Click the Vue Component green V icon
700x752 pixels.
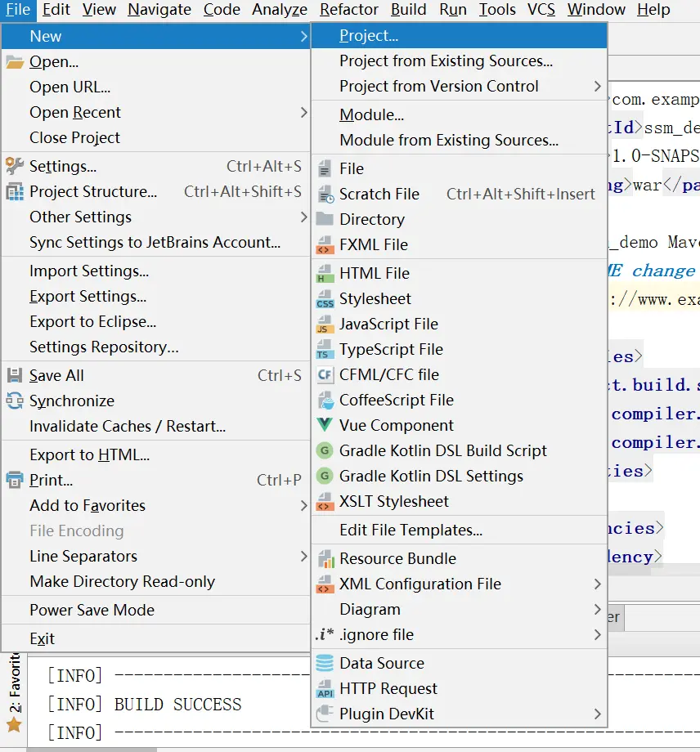[x=325, y=425]
